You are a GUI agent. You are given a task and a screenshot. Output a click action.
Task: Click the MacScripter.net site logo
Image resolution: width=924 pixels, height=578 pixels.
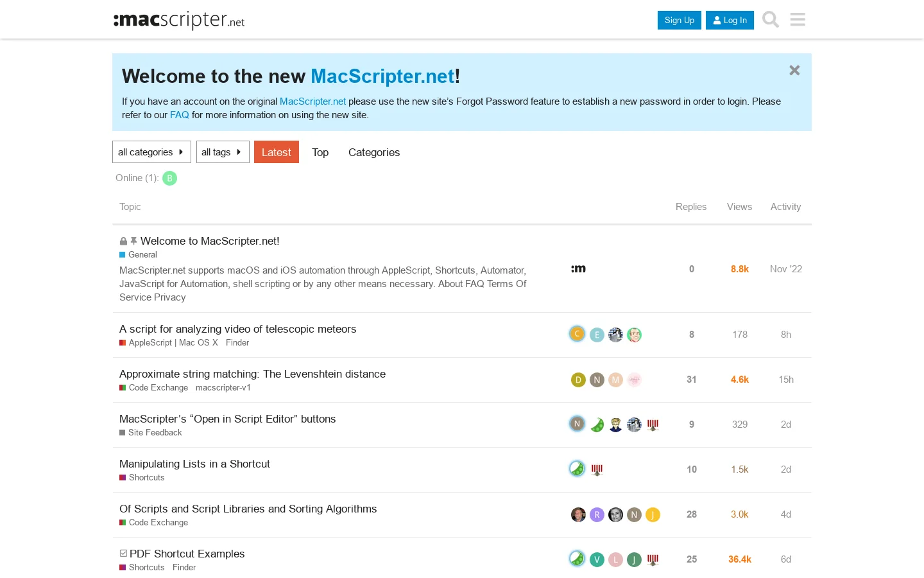pos(179,20)
